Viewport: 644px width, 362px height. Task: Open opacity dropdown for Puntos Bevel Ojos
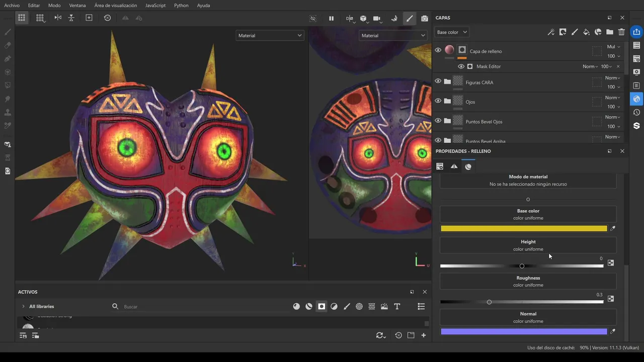point(614,126)
